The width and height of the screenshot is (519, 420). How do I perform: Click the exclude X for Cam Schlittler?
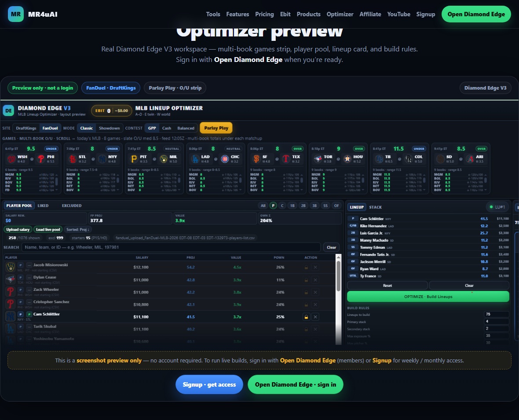coord(315,317)
